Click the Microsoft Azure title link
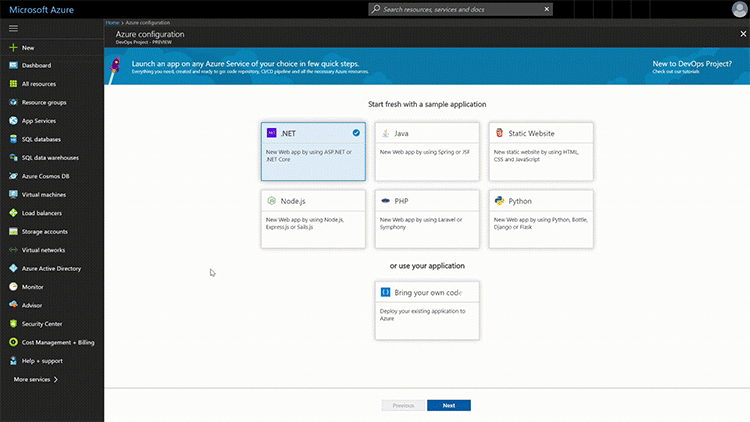This screenshot has width=750, height=422. pyautogui.click(x=42, y=10)
